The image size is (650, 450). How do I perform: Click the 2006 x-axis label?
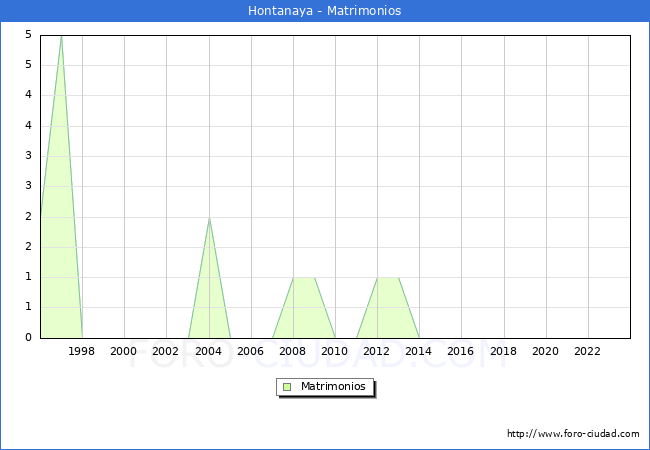point(250,351)
